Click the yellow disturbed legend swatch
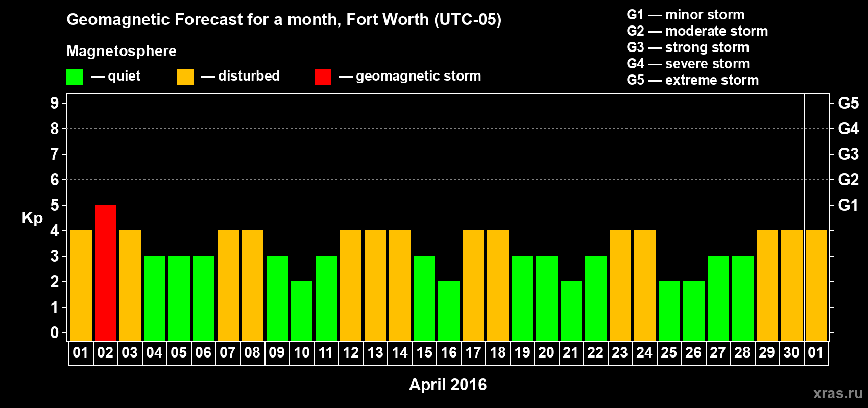 pyautogui.click(x=185, y=77)
